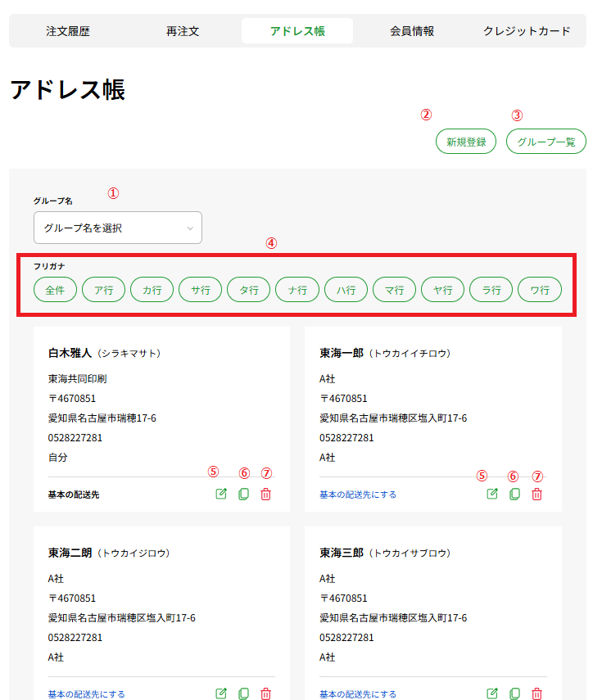Copy the 白木雅人 address card
The width and height of the screenshot is (593, 700).
(243, 494)
